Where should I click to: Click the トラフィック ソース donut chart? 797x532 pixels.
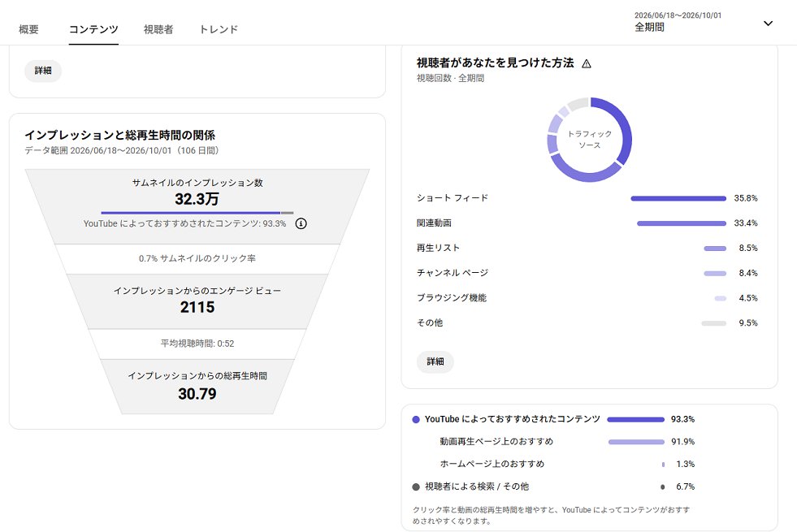[x=590, y=140]
